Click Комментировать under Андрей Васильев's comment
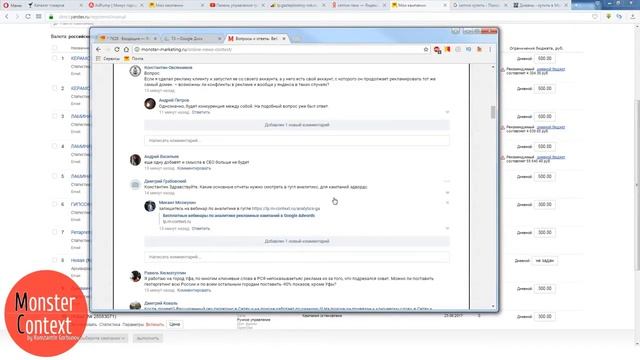Image resolution: width=640 pixels, height=360 pixels. 194,168
